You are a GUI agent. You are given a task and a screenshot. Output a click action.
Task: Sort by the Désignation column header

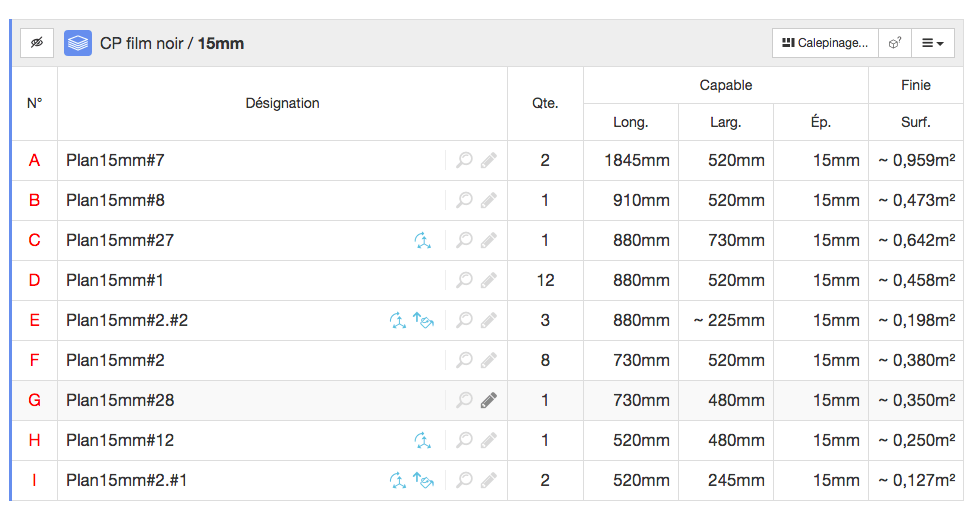(282, 103)
